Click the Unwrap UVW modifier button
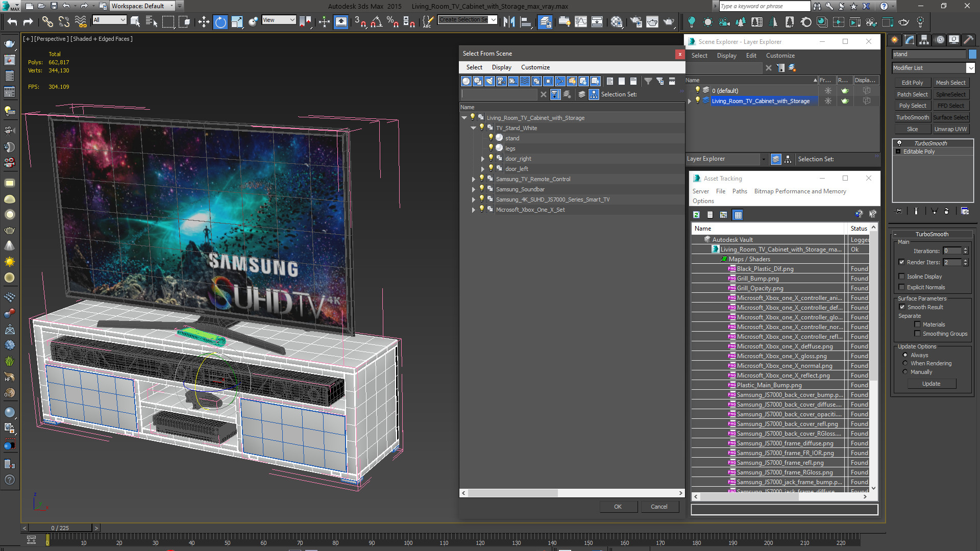This screenshot has width=980, height=551. pos(950,129)
